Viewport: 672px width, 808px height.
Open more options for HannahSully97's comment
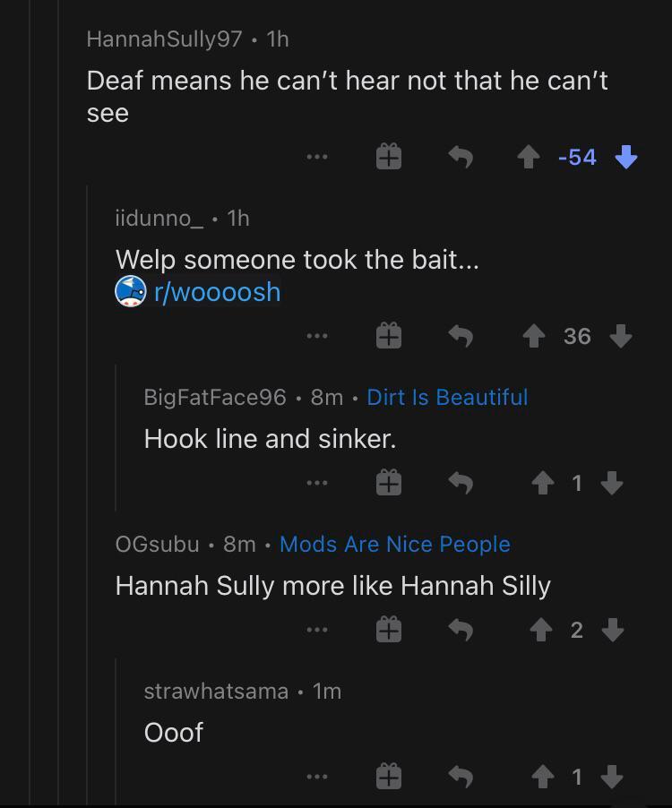pos(316,158)
